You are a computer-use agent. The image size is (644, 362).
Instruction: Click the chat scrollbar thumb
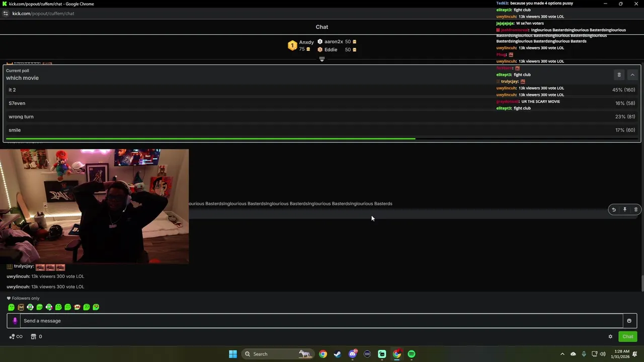[x=642, y=283]
